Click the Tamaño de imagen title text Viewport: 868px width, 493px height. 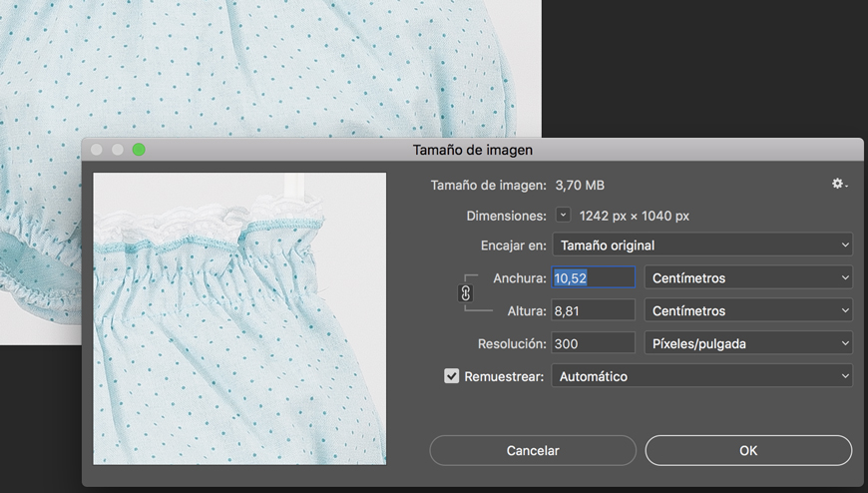click(473, 150)
